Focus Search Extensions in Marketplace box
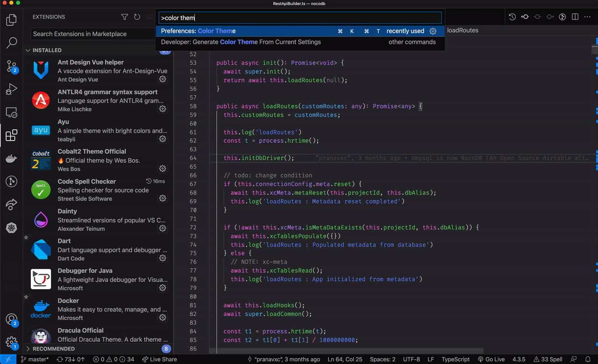This screenshot has height=364, width=598. pyautogui.click(x=92, y=34)
